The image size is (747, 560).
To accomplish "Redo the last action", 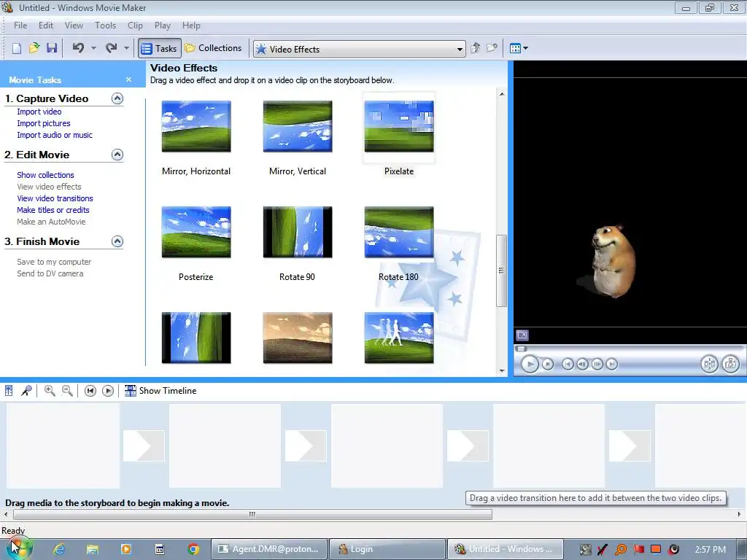I will pos(111,48).
